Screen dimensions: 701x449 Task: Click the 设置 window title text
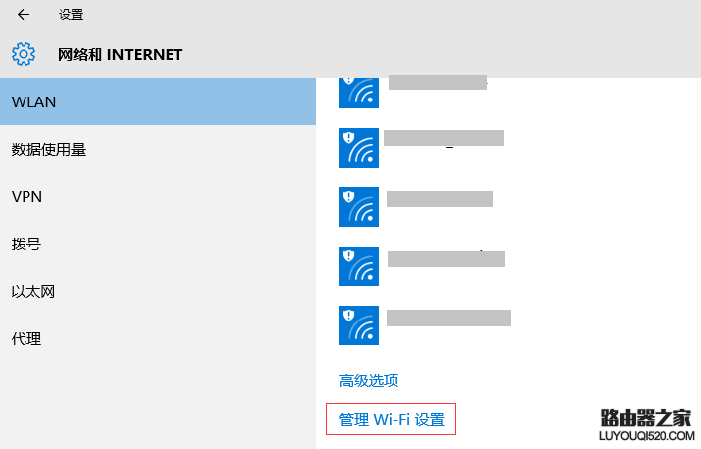pyautogui.click(x=71, y=15)
